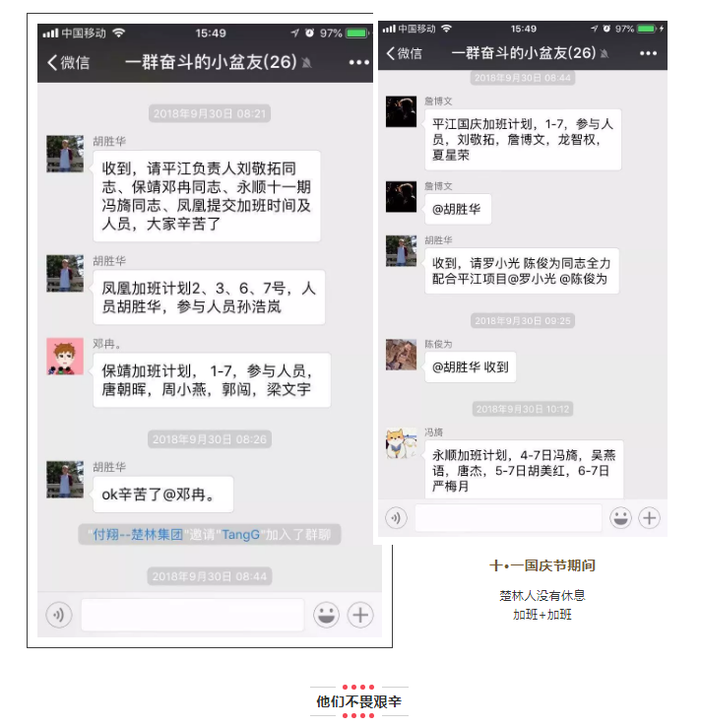Tap 陈俊为's avatar
Image resolution: width=701 pixels, height=728 pixels.
pyautogui.click(x=402, y=355)
